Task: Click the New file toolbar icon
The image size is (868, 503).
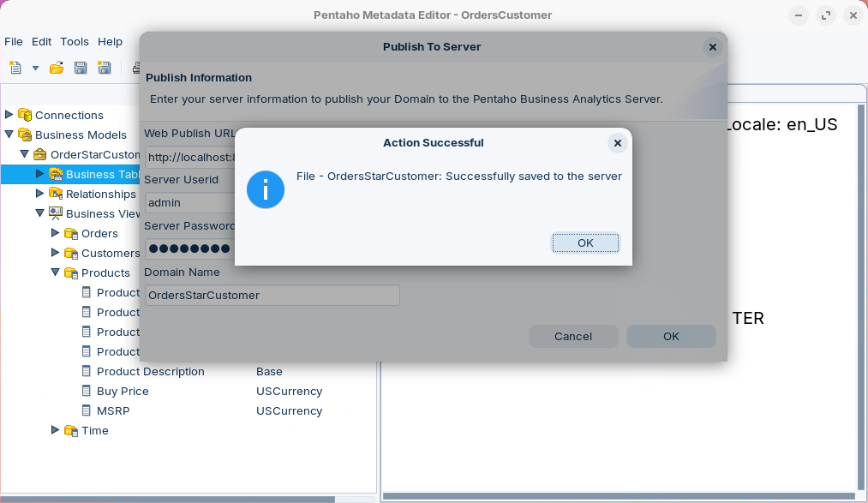Action: click(x=15, y=68)
